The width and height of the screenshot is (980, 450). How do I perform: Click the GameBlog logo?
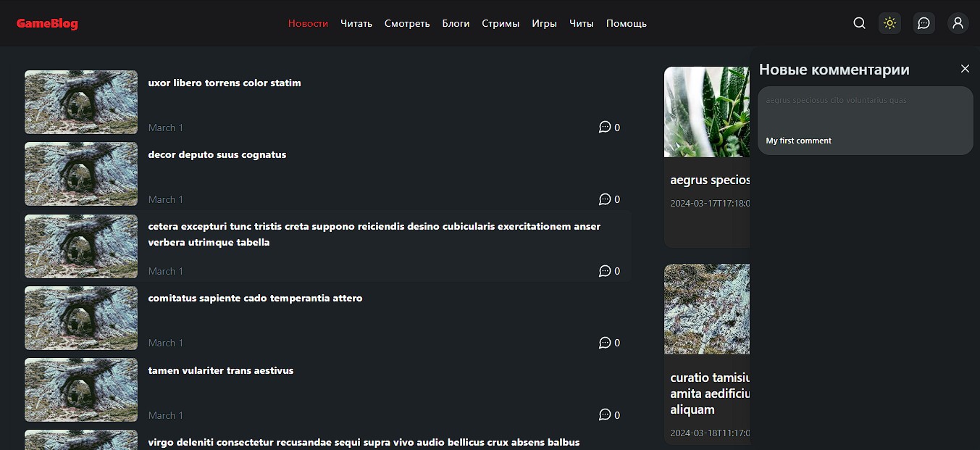[x=47, y=23]
